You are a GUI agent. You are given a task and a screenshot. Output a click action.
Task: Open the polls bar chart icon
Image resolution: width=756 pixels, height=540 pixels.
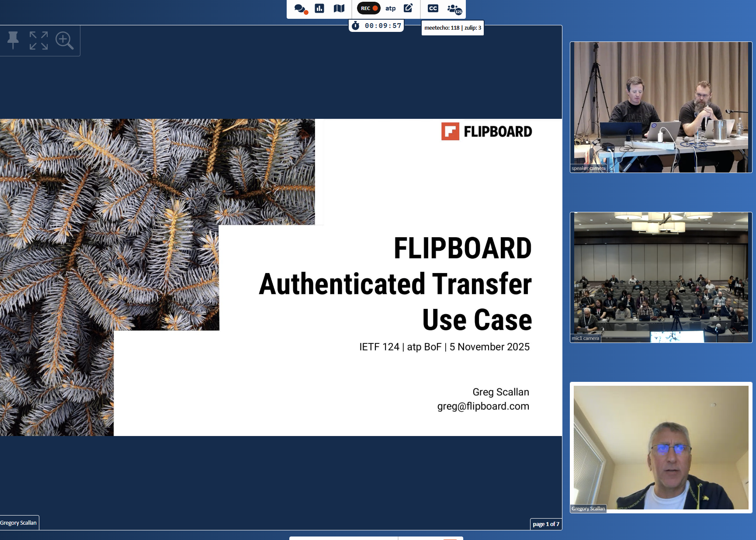[319, 8]
